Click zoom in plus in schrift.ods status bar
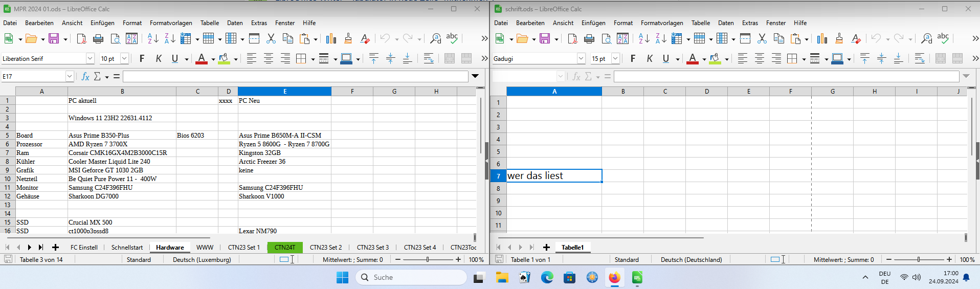The image size is (980, 289). [x=949, y=259]
